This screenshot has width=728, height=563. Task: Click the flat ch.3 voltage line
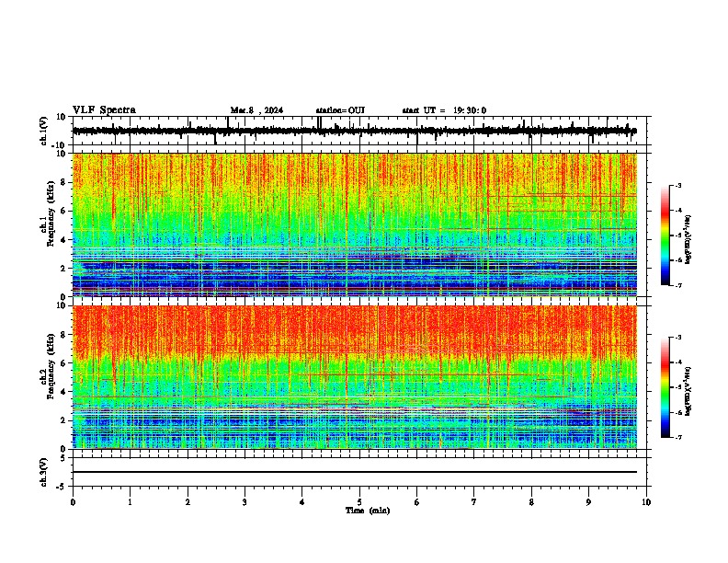pyautogui.click(x=355, y=472)
